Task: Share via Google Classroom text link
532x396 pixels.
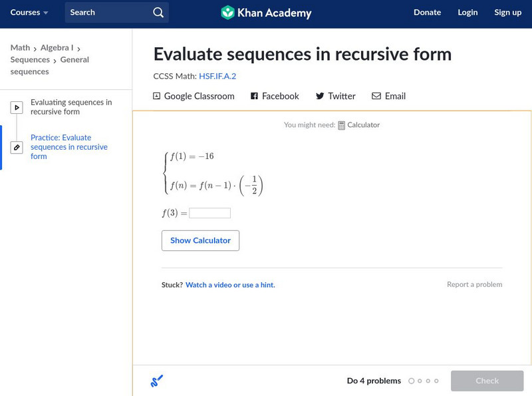Action: click(x=199, y=96)
